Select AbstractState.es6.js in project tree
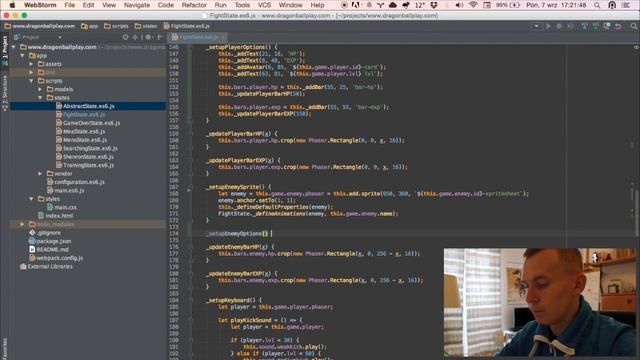The image size is (640, 360). (89, 106)
